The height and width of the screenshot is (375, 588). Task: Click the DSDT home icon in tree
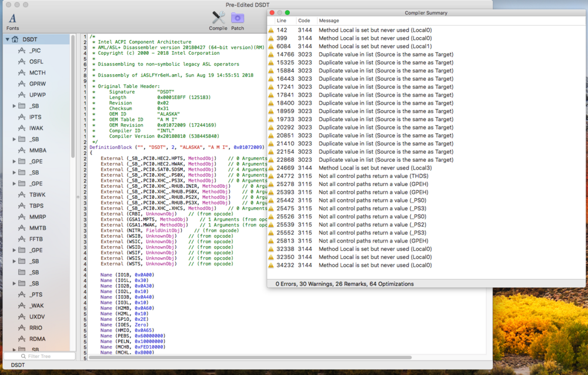pos(16,39)
